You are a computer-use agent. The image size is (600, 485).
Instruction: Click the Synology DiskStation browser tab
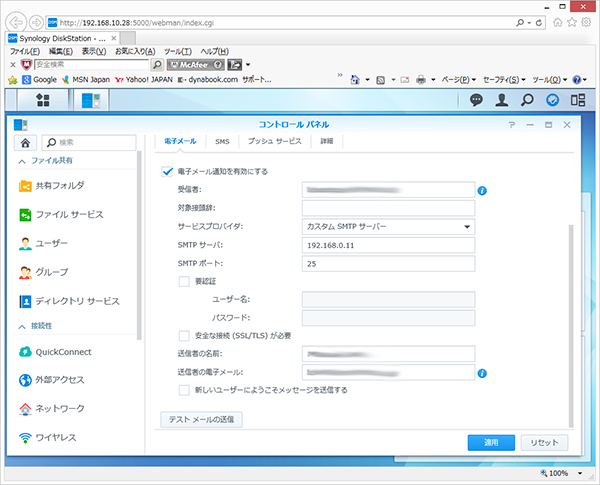point(63,38)
